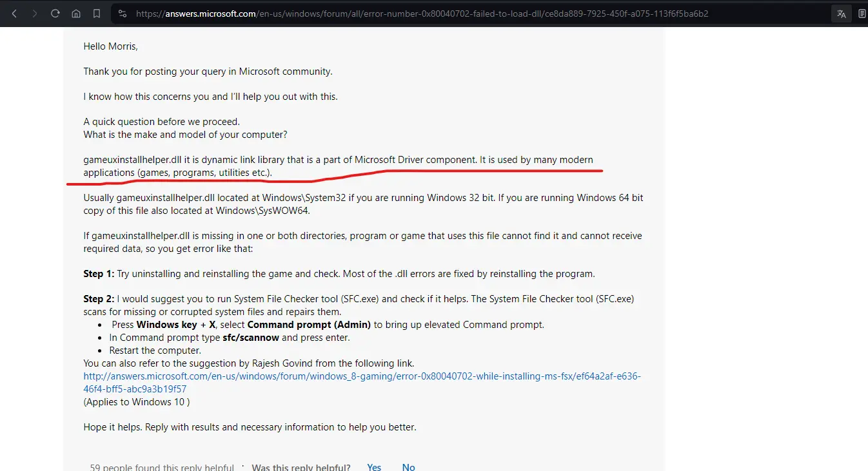868x471 pixels.
Task: Click the "Command prompt (Admin)" bold text
Action: click(x=309, y=325)
